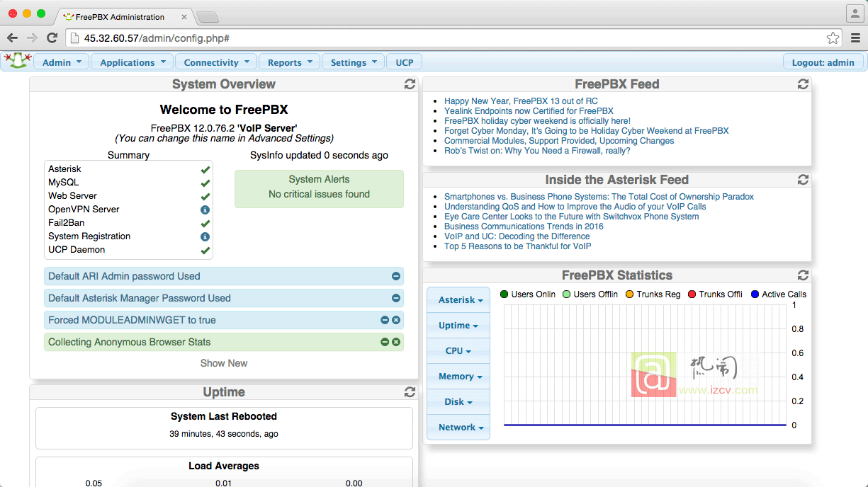Image resolution: width=868 pixels, height=487 pixels.
Task: Click the Web Server status checkmark
Action: click(x=205, y=196)
